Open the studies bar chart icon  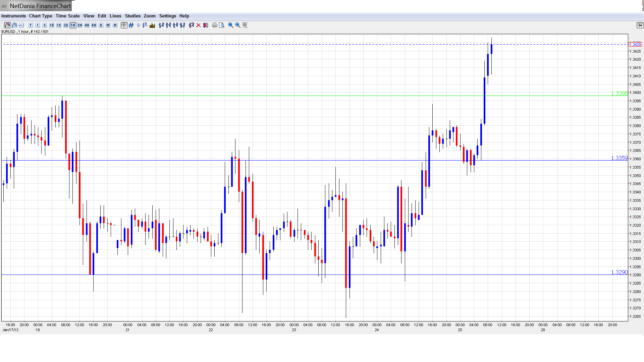(x=152, y=25)
